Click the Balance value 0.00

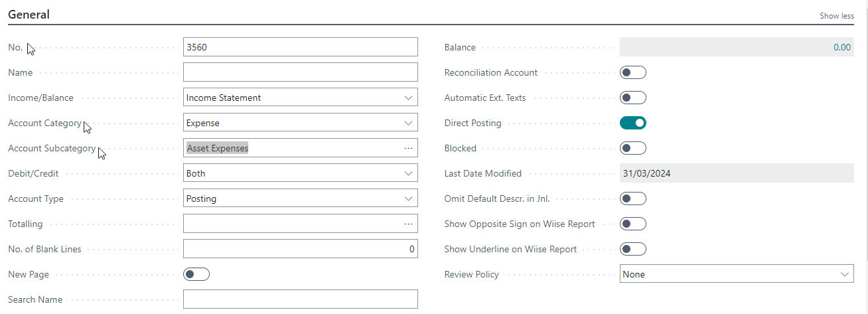pyautogui.click(x=841, y=47)
